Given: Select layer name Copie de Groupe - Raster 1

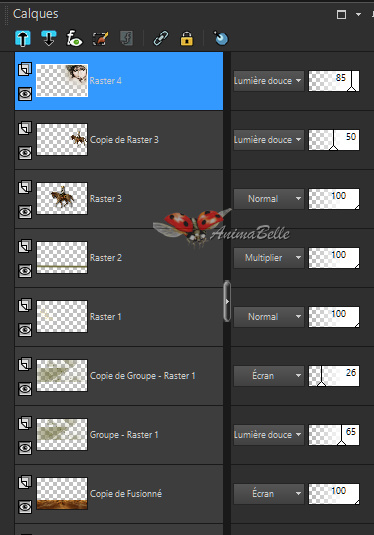Looking at the screenshot, I should [x=143, y=376].
